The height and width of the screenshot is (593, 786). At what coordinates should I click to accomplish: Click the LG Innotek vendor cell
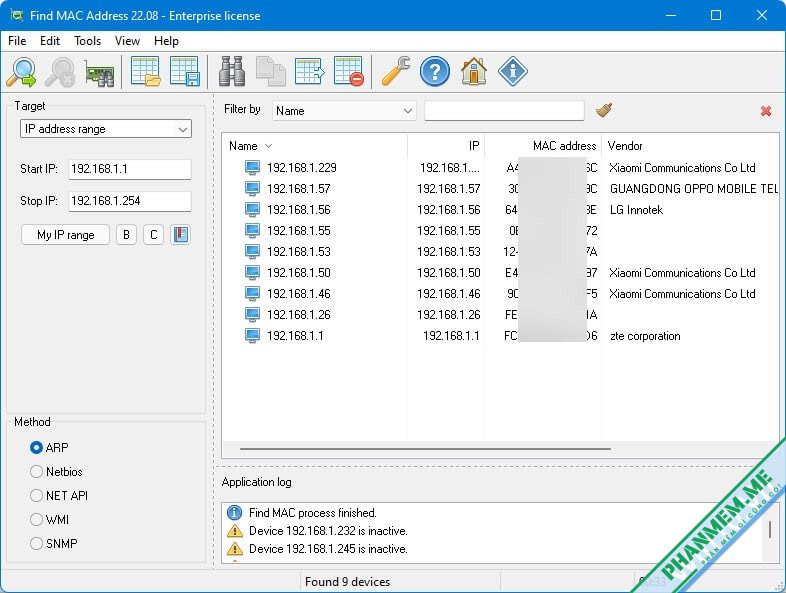click(636, 210)
